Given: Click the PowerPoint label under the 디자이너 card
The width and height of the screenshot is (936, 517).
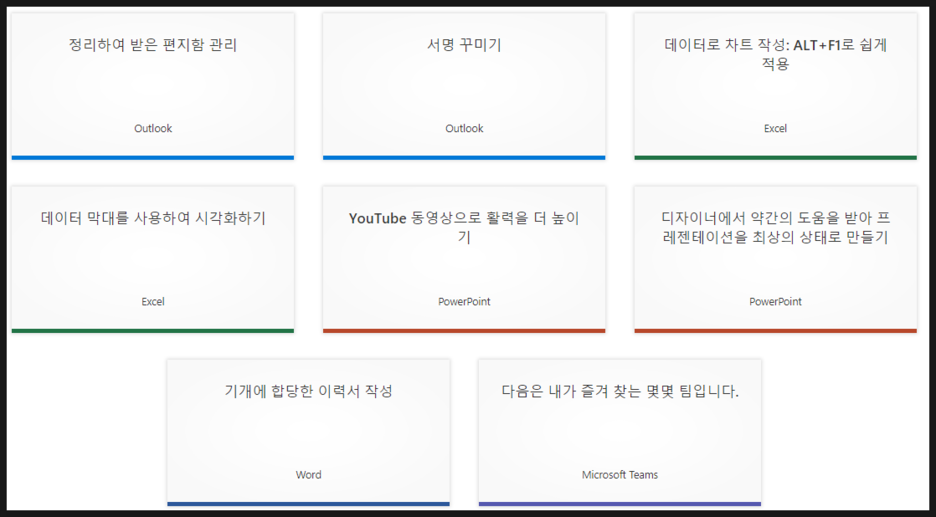Looking at the screenshot, I should pos(775,301).
